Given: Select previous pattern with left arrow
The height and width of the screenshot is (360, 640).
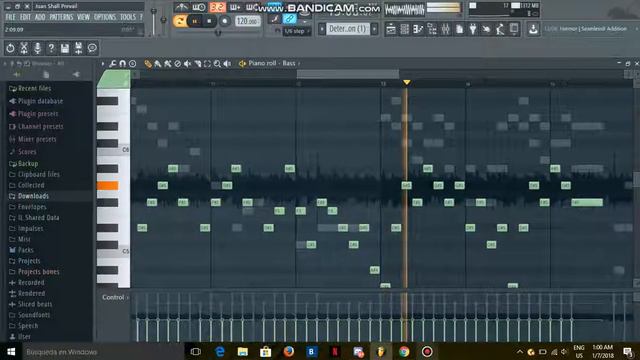Looking at the screenshot, I should coord(322,29).
